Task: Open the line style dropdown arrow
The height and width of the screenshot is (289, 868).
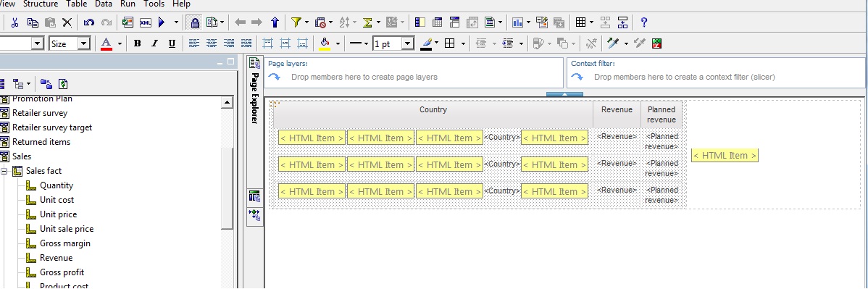Action: coord(365,43)
